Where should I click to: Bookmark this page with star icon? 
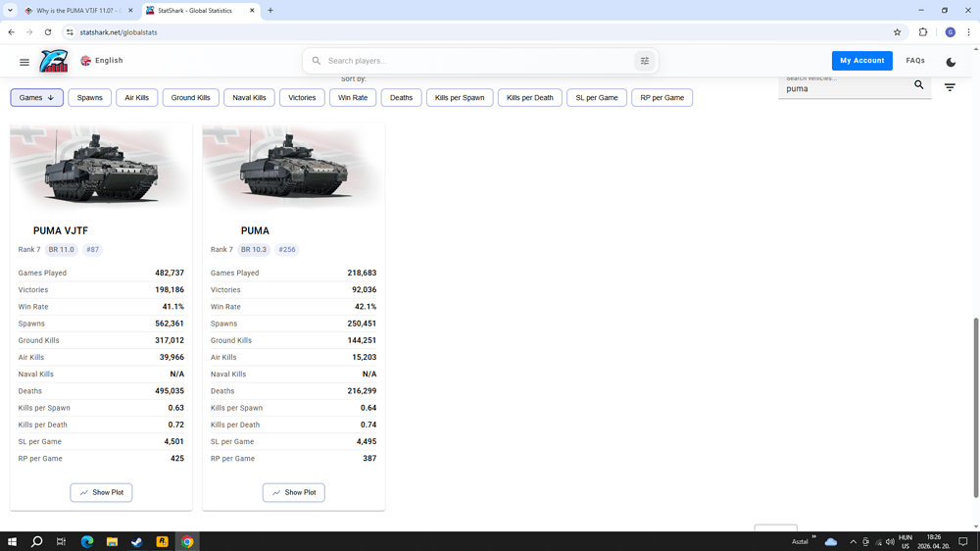[x=897, y=32]
